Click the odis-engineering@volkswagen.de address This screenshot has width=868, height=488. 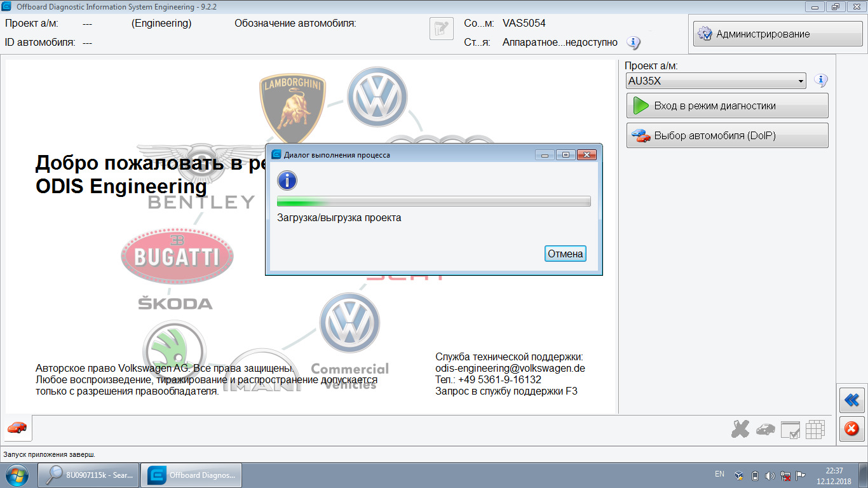[510, 368]
